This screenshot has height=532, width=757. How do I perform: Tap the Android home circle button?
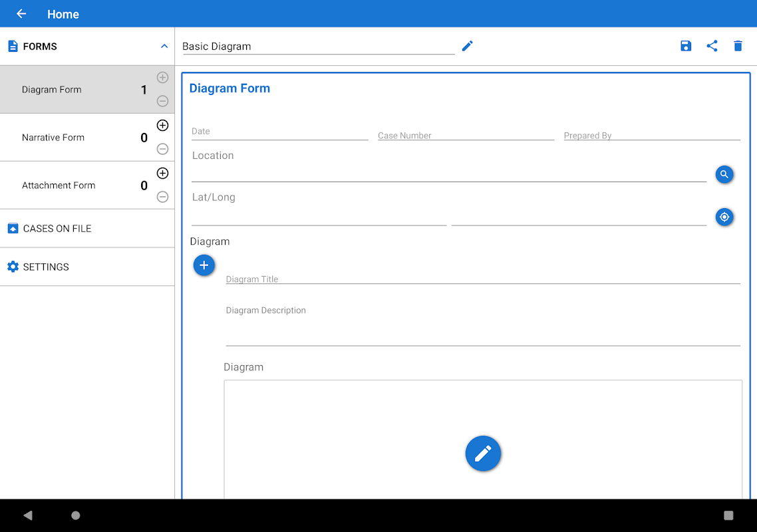(75, 515)
